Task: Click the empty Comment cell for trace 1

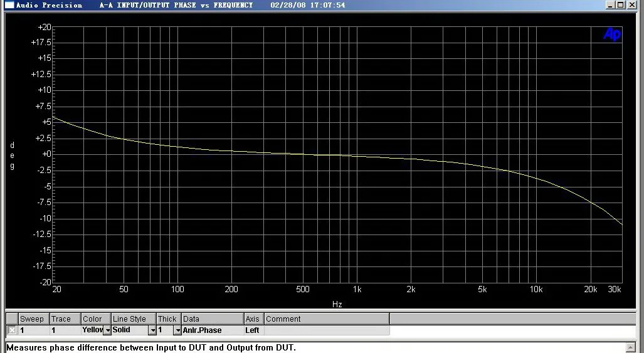Action: 327,330
